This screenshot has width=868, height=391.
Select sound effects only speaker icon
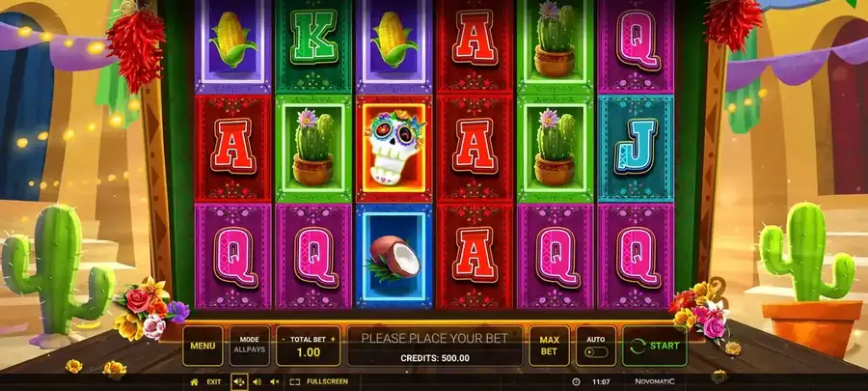click(257, 381)
